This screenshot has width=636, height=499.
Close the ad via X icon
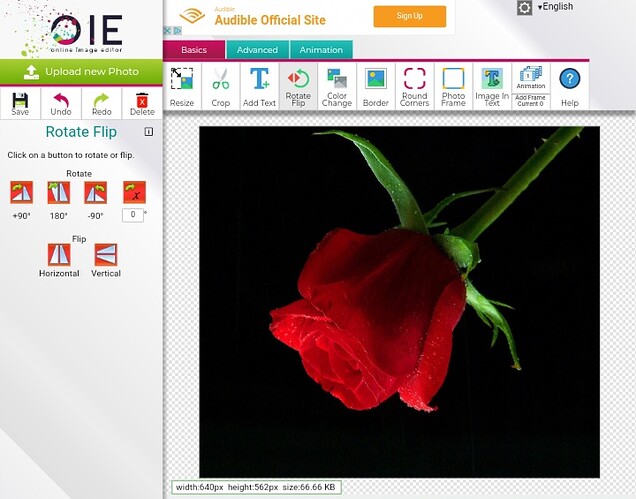point(167,30)
